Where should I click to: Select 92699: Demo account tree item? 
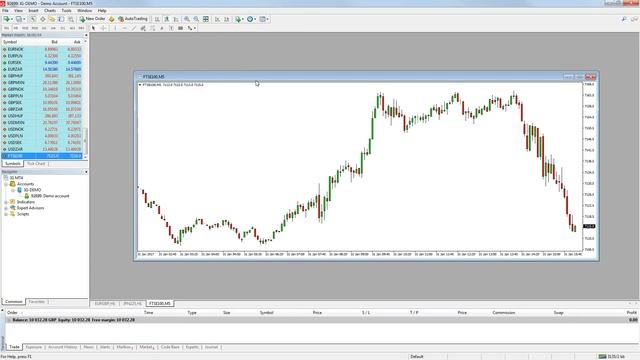point(50,196)
